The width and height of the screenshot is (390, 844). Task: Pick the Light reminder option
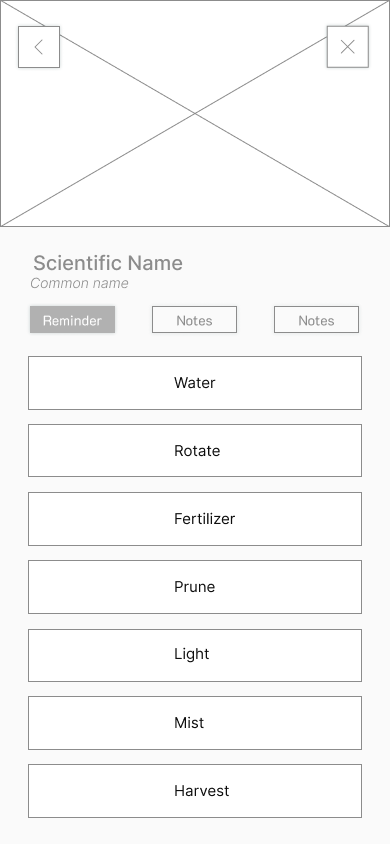click(195, 655)
